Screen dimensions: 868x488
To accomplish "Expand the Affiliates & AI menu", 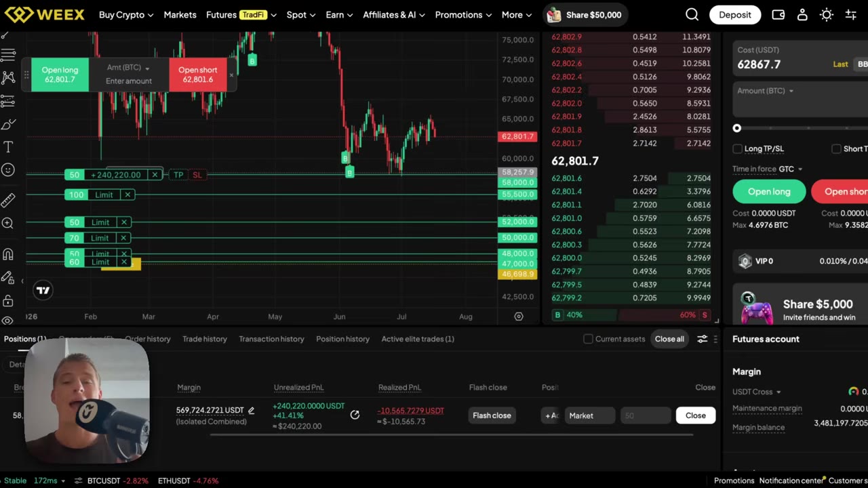I will tap(394, 14).
